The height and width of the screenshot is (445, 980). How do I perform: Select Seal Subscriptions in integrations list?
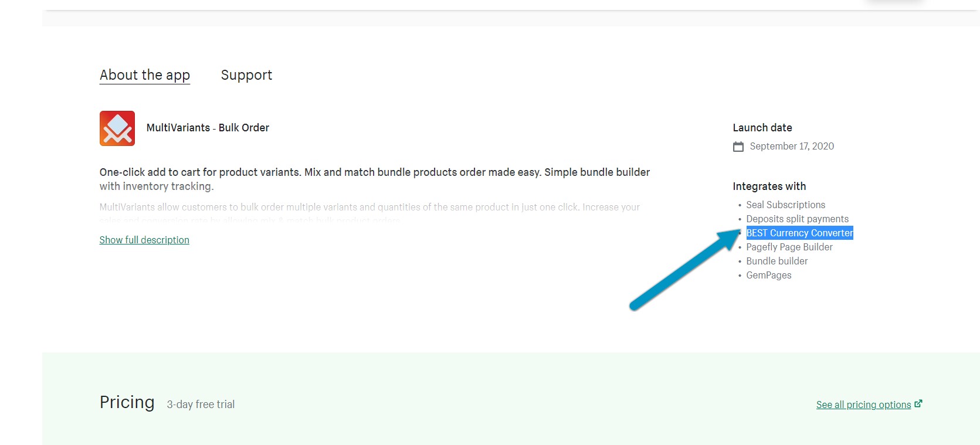tap(785, 205)
